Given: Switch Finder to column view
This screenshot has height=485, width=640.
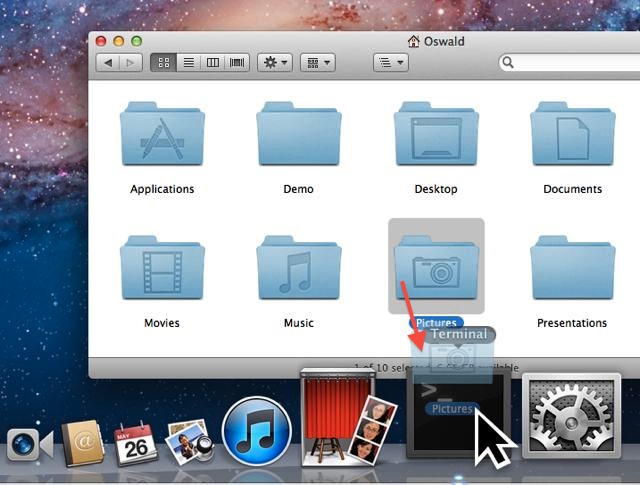Looking at the screenshot, I should tap(212, 62).
